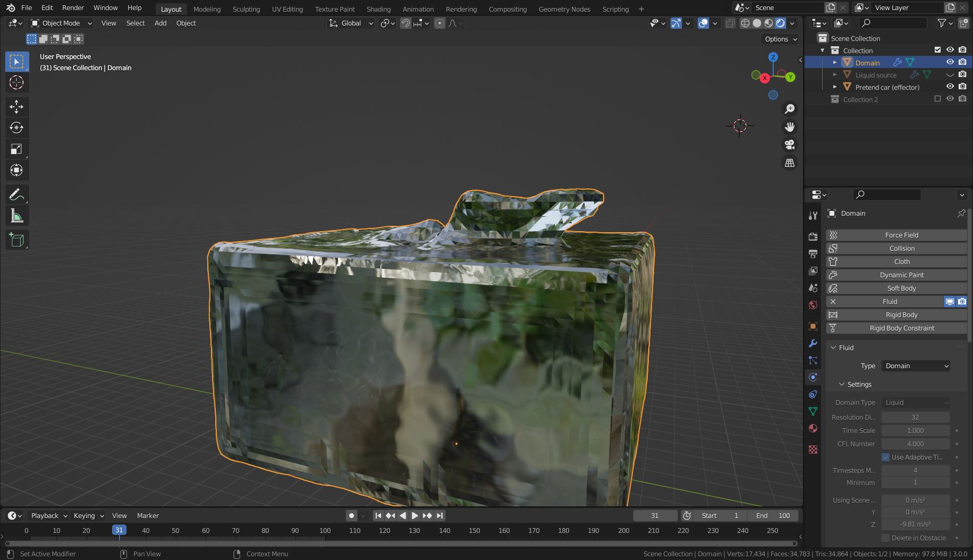973x560 pixels.
Task: Select the Measure tool in the toolbar
Action: [17, 215]
